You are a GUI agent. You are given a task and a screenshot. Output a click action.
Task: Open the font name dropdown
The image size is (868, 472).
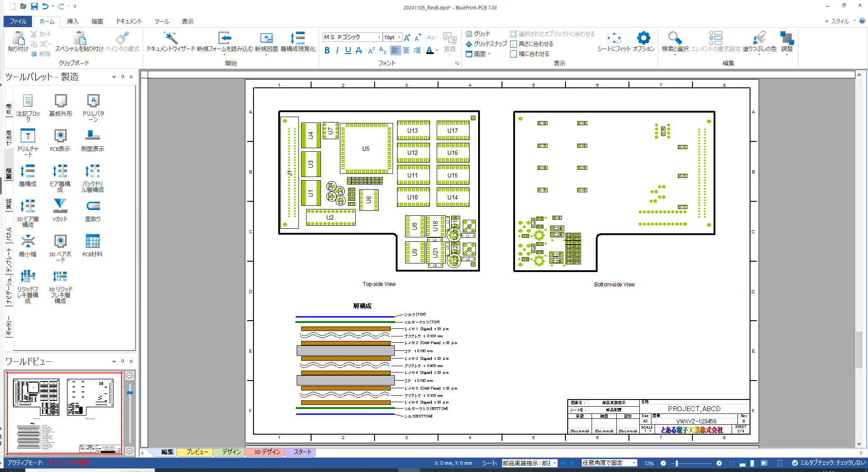[379, 37]
